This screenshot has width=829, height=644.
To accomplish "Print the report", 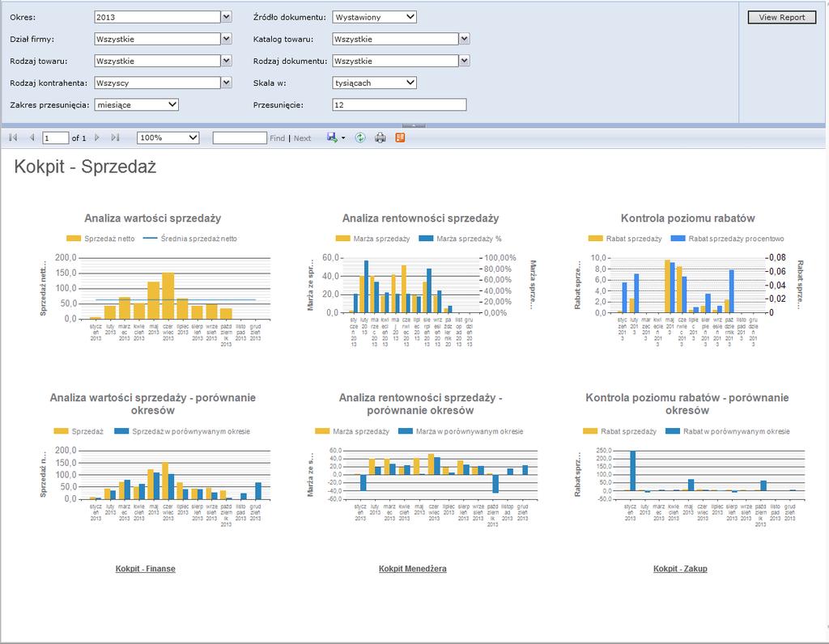I will pos(380,138).
